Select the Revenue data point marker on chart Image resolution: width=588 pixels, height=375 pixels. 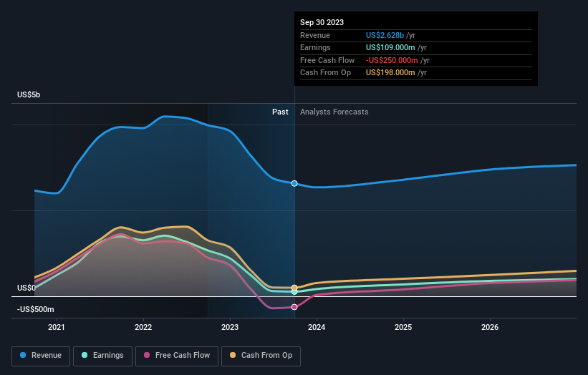pos(294,184)
